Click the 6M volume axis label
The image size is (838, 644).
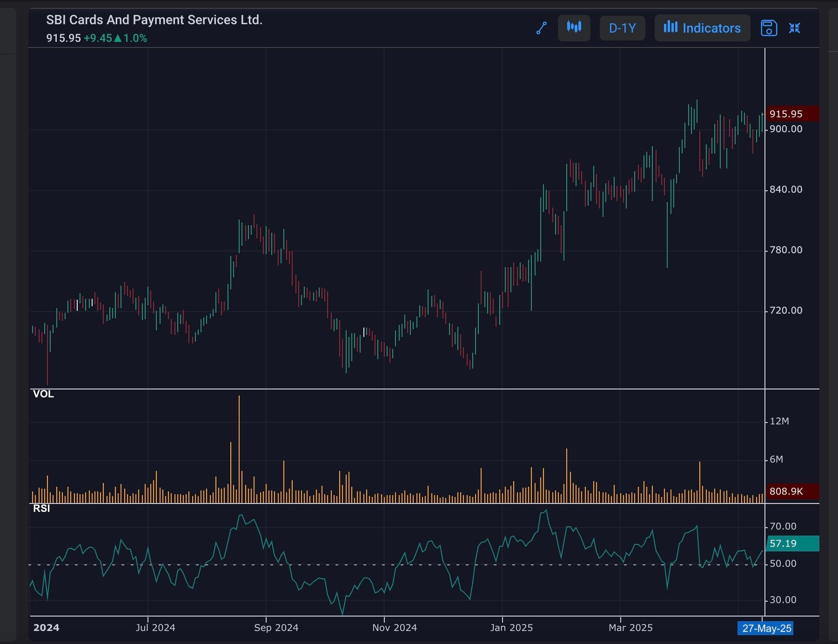click(x=777, y=459)
